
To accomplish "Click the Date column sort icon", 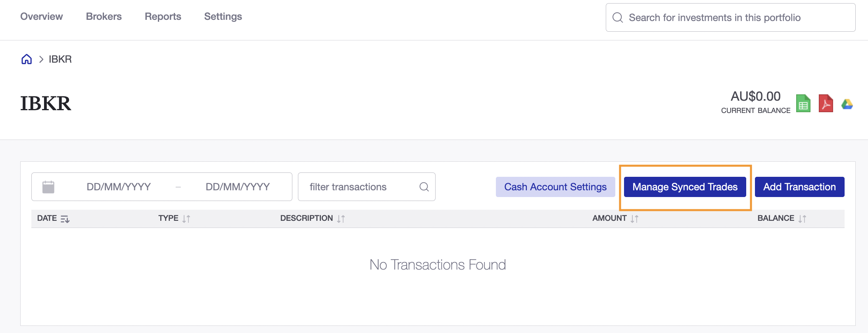I will click(65, 218).
